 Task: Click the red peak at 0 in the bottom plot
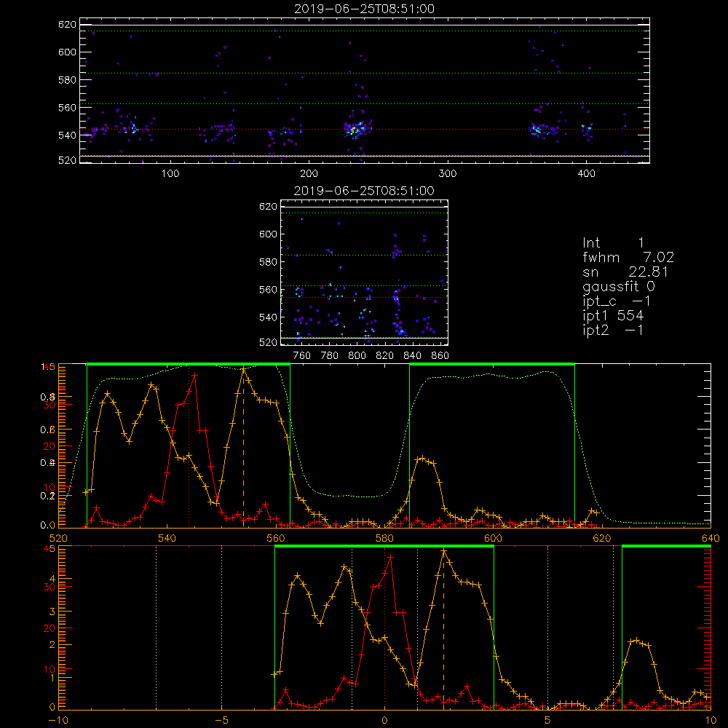[x=390, y=556]
